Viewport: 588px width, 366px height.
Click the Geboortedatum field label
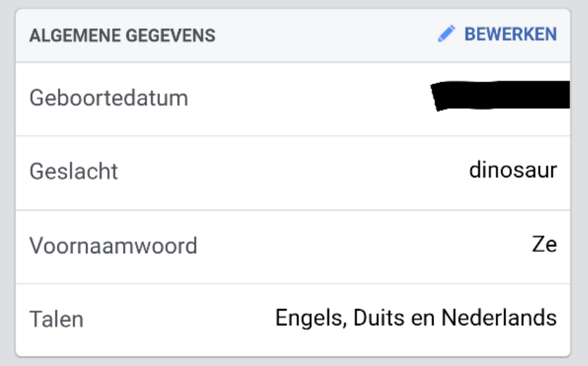[x=109, y=98]
